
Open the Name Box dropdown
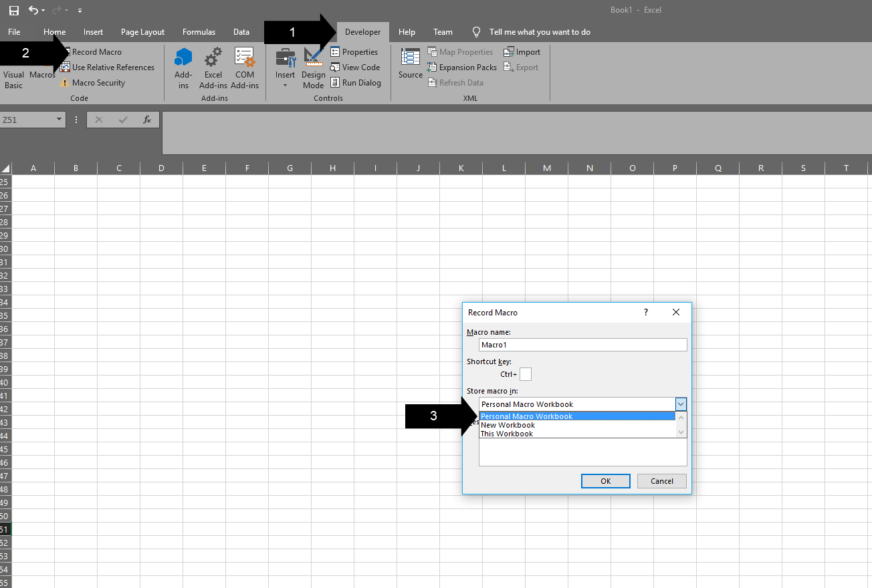click(58, 119)
